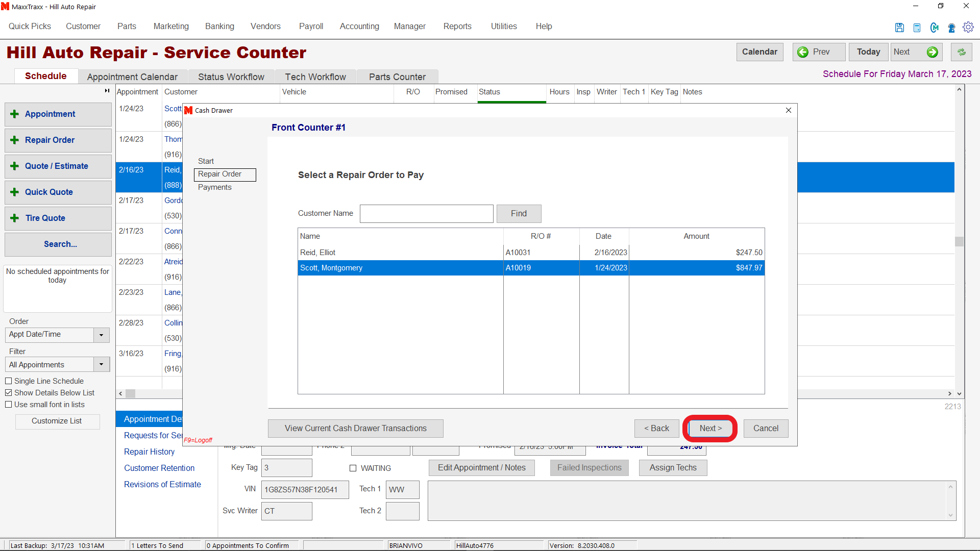The height and width of the screenshot is (551, 980).
Task: Click Edit Appointment / Notes
Action: tap(481, 468)
